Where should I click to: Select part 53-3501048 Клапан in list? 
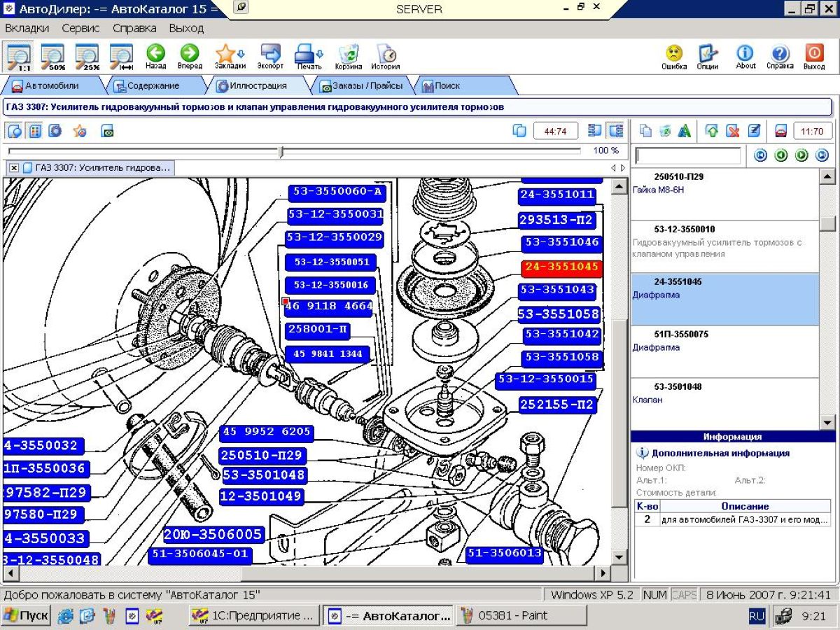(724, 404)
